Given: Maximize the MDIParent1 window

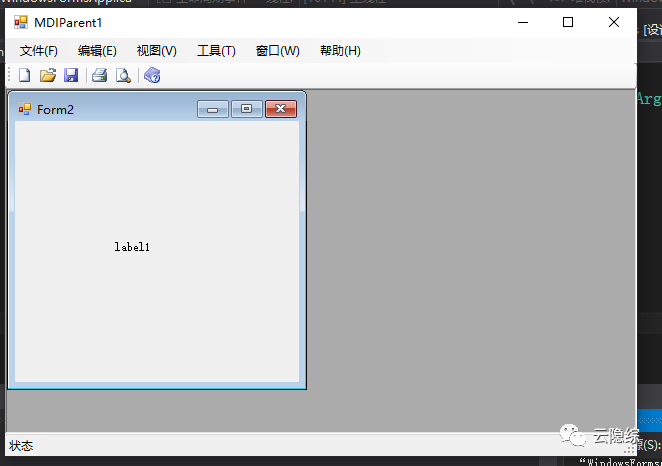Looking at the screenshot, I should 568,22.
